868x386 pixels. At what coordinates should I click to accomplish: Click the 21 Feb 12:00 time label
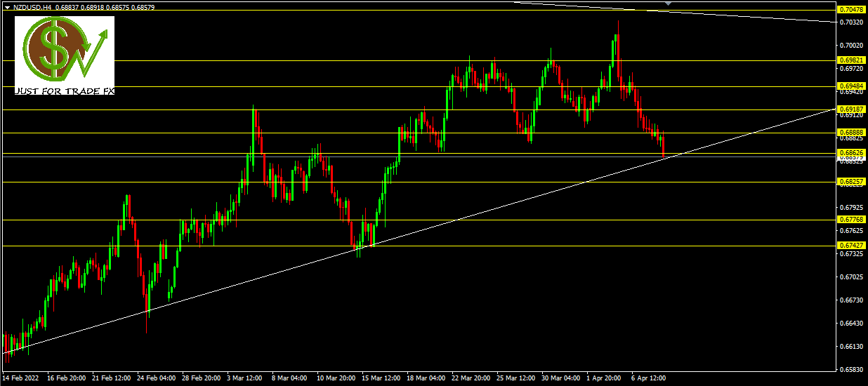pos(112,378)
